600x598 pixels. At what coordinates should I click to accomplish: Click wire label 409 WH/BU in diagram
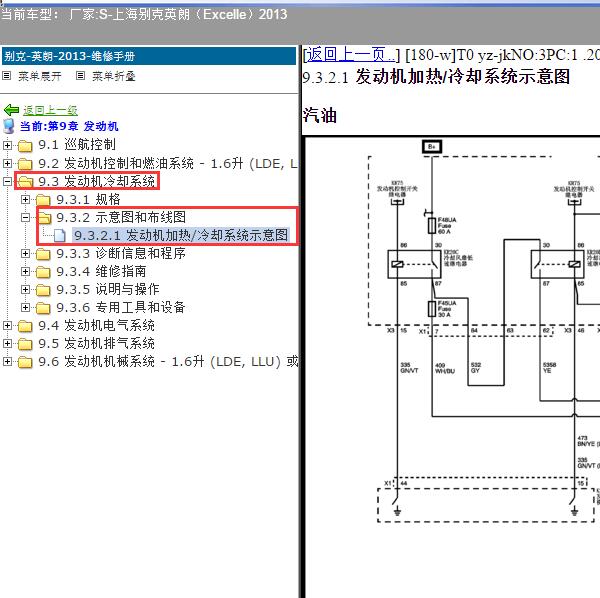tap(445, 368)
